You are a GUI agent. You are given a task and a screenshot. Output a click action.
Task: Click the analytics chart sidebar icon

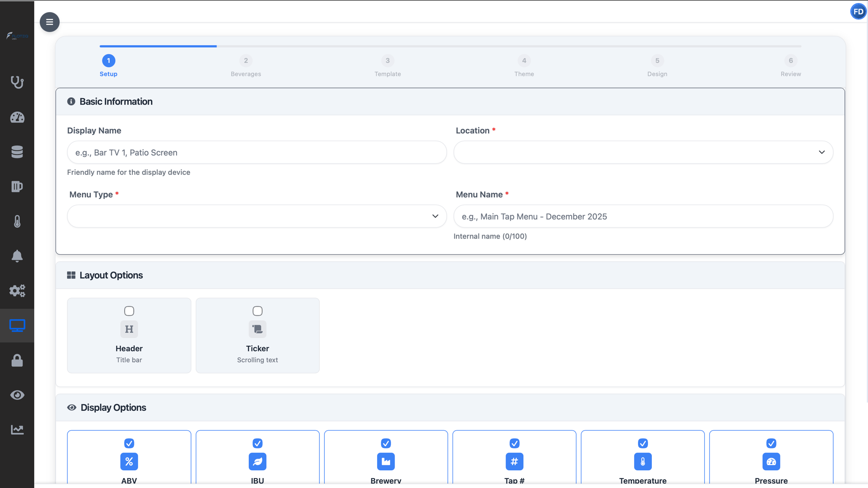(x=17, y=429)
